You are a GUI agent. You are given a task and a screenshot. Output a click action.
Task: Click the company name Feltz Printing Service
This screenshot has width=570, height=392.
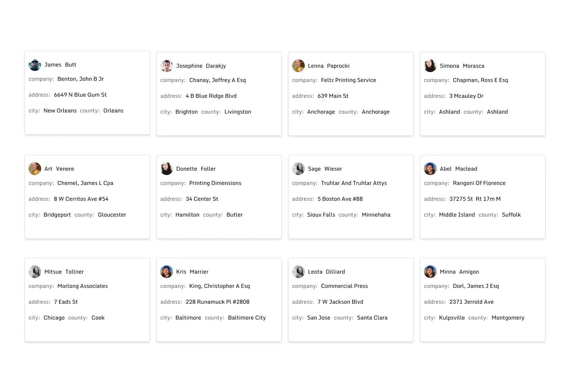click(x=348, y=80)
